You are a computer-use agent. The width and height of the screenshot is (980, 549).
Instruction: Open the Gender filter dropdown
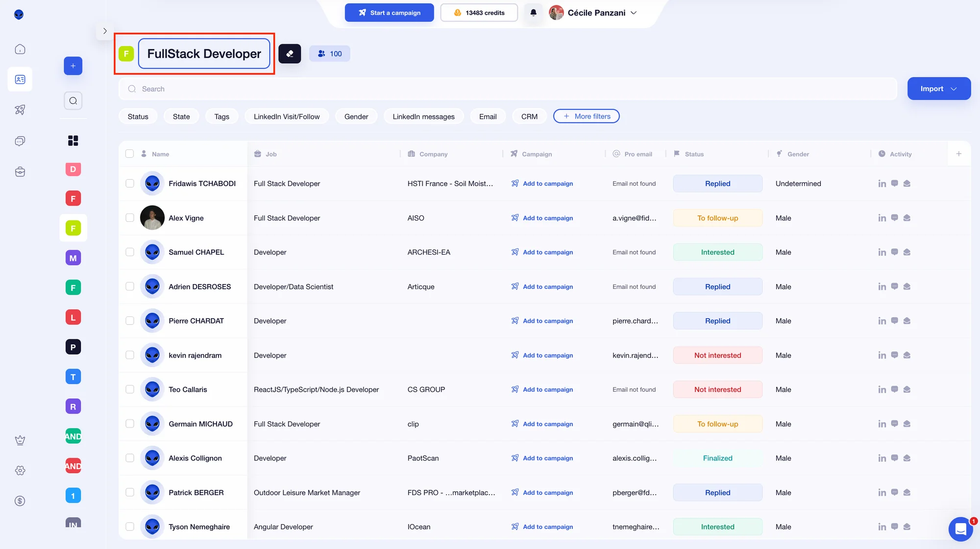pos(356,117)
